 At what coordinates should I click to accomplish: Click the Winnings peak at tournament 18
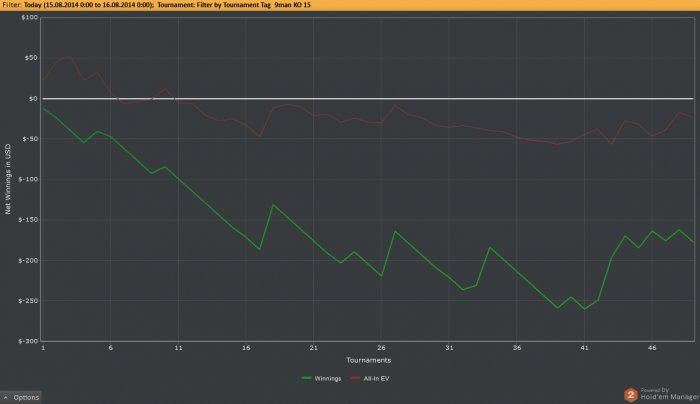(x=273, y=205)
